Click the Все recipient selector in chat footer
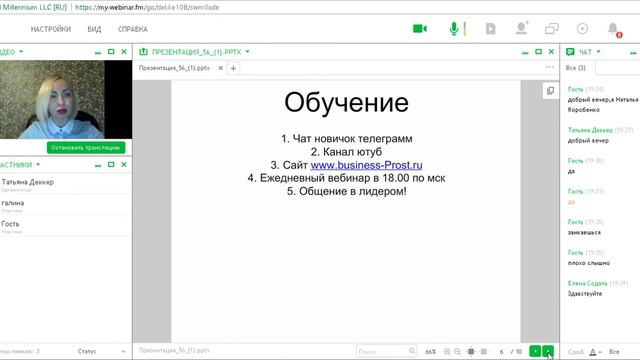 coord(614,351)
